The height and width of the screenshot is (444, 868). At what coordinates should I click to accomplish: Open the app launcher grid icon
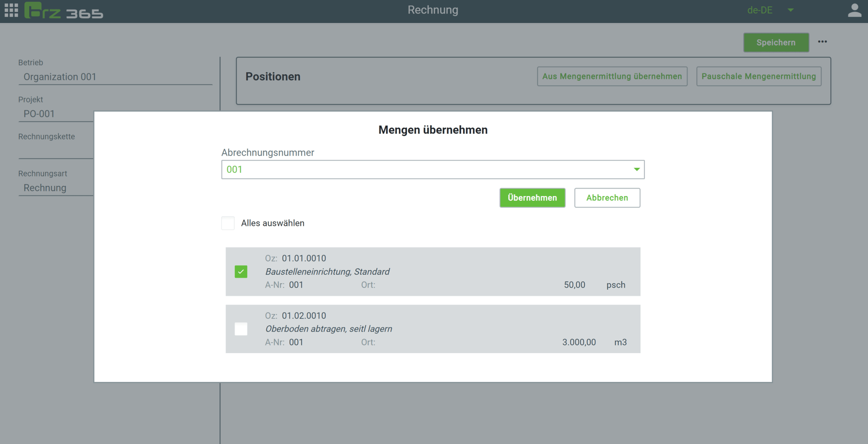(x=11, y=10)
